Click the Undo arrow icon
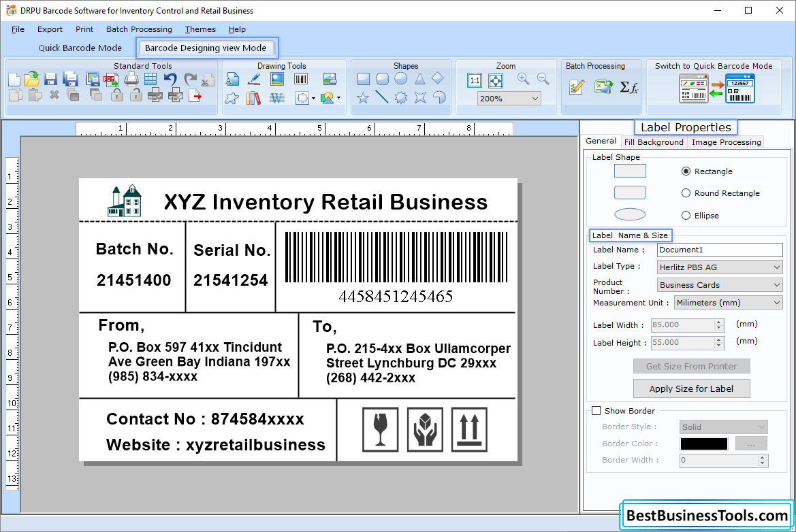 coord(170,79)
